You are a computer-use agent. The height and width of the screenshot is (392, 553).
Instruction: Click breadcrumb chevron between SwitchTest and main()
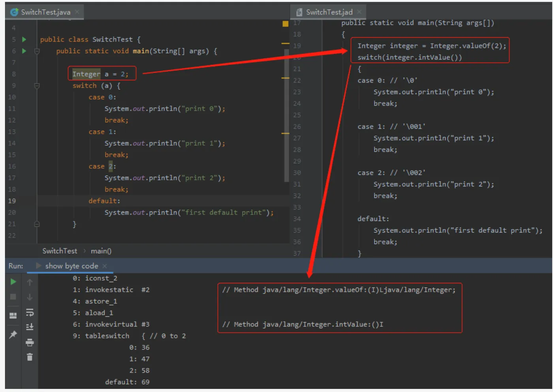pyautogui.click(x=84, y=251)
